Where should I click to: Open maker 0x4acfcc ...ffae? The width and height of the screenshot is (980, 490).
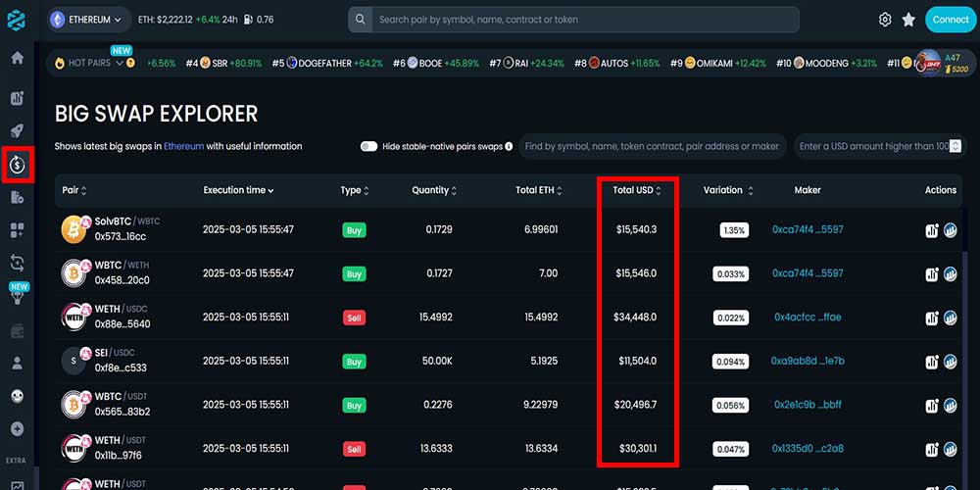(808, 318)
